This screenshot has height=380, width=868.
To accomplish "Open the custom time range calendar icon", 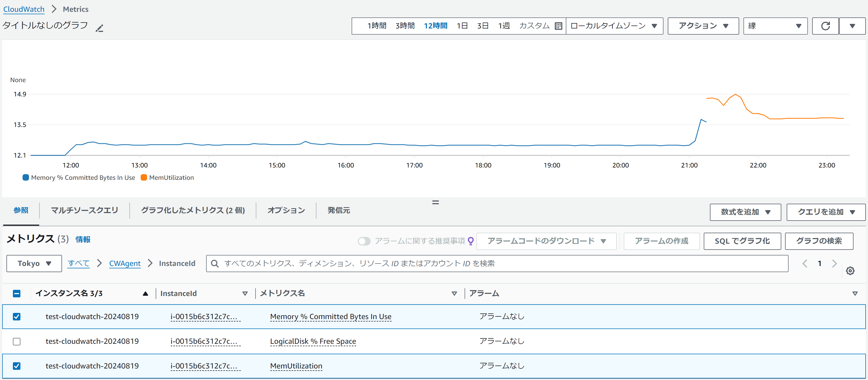I will click(558, 26).
